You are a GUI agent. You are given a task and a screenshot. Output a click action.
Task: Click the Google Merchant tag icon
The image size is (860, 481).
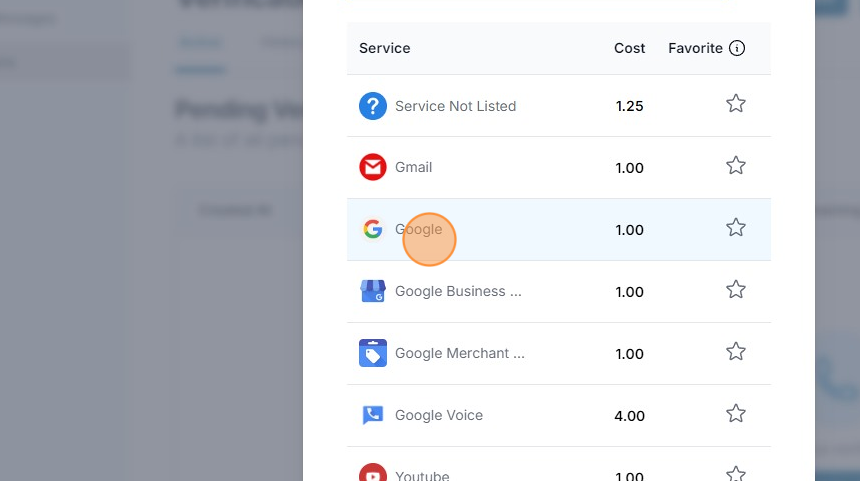[373, 353]
